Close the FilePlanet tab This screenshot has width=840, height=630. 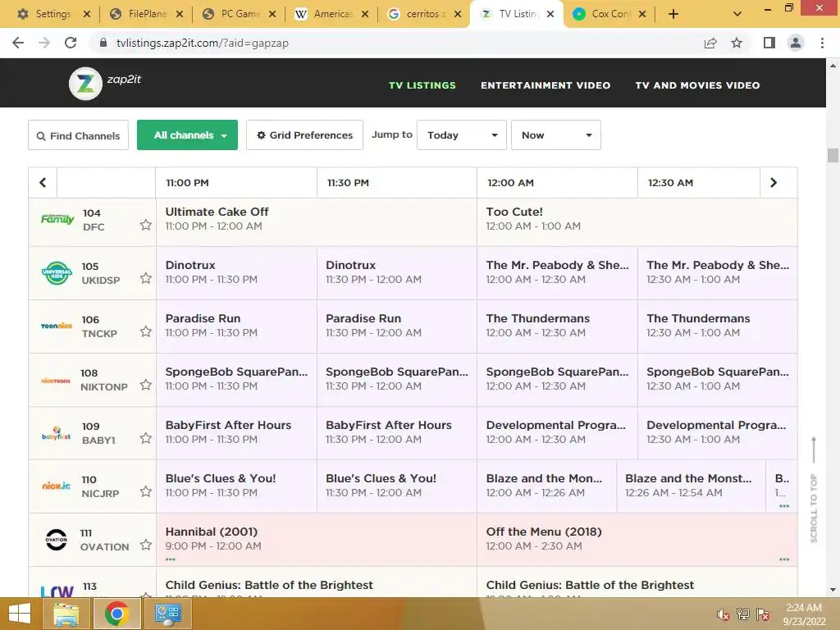pos(180,14)
